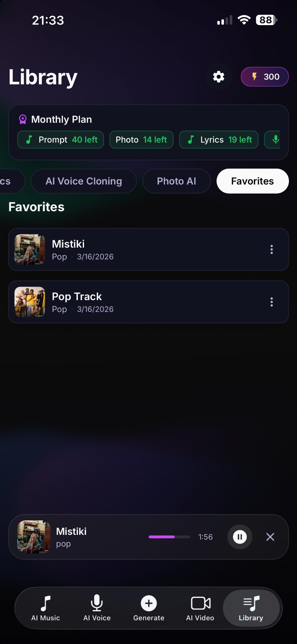Image resolution: width=297 pixels, height=644 pixels.
Task: Seek using the mini player progress bar
Action: pyautogui.click(x=169, y=537)
